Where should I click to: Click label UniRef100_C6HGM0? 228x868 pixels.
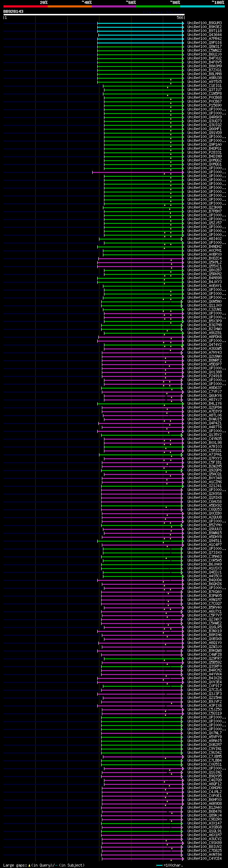pyautogui.click(x=204, y=788)
